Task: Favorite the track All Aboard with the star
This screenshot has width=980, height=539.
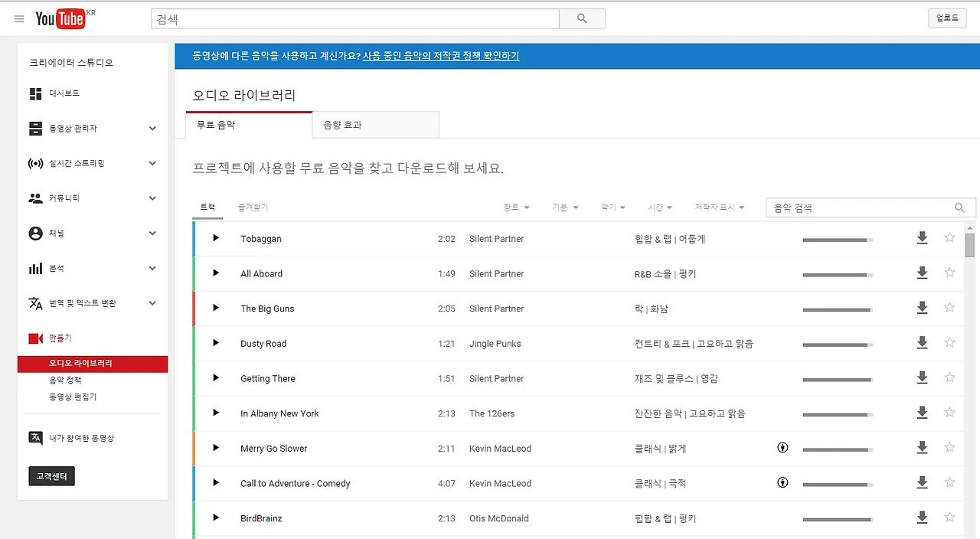Action: click(949, 273)
